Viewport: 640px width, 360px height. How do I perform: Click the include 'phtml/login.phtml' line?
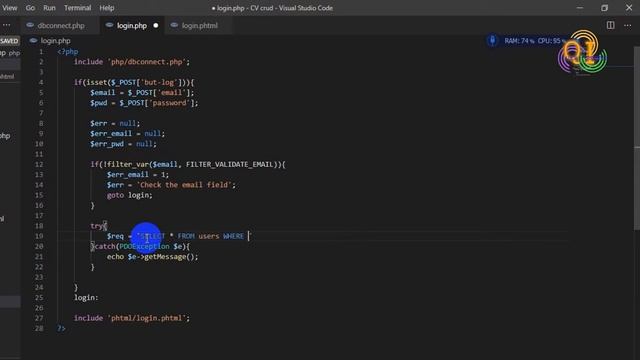tap(132, 318)
